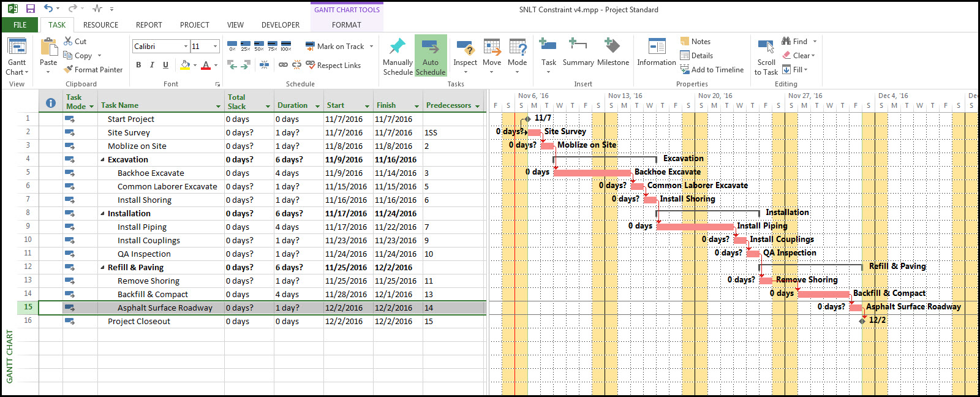Click the Paste clipboard icon
Image resolution: width=980 pixels, height=397 pixels.
[48, 48]
